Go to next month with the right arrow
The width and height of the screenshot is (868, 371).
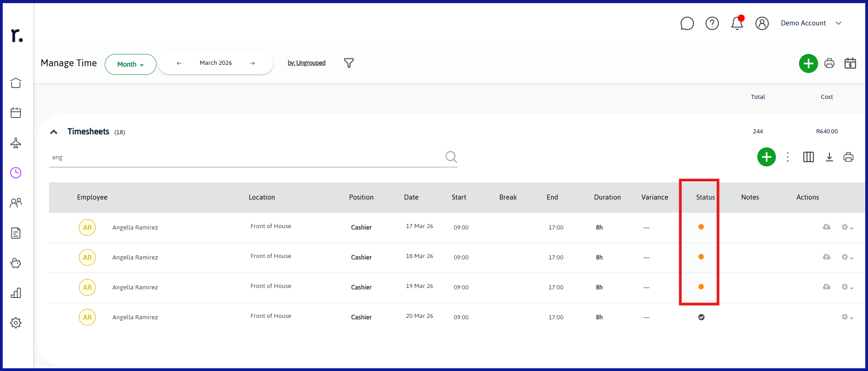[x=253, y=63]
